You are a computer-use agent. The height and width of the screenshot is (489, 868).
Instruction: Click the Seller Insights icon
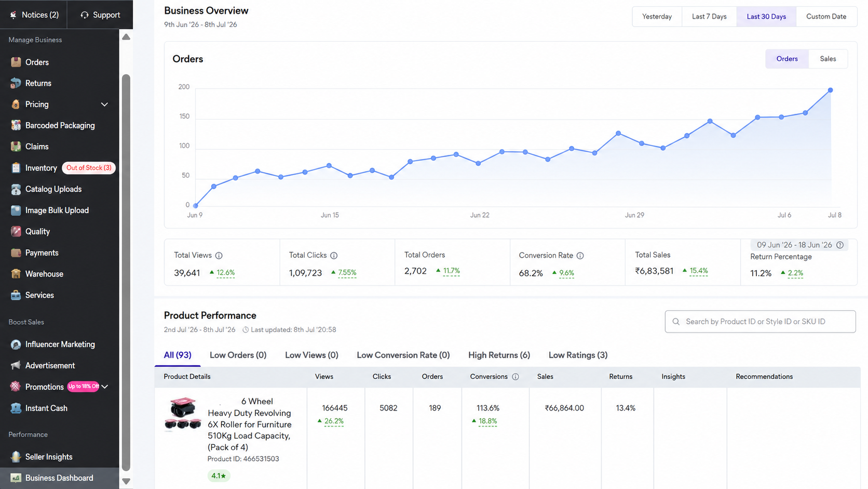tap(16, 457)
